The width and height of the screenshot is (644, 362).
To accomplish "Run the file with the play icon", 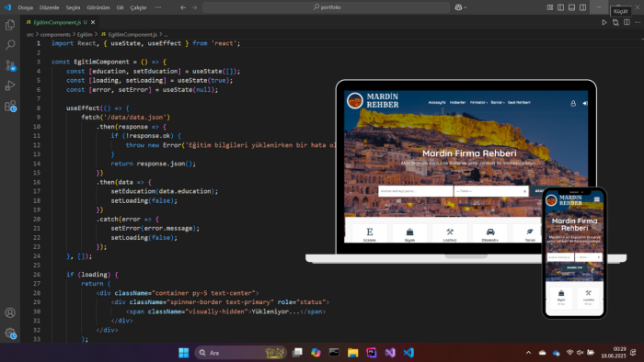I will click(604, 22).
